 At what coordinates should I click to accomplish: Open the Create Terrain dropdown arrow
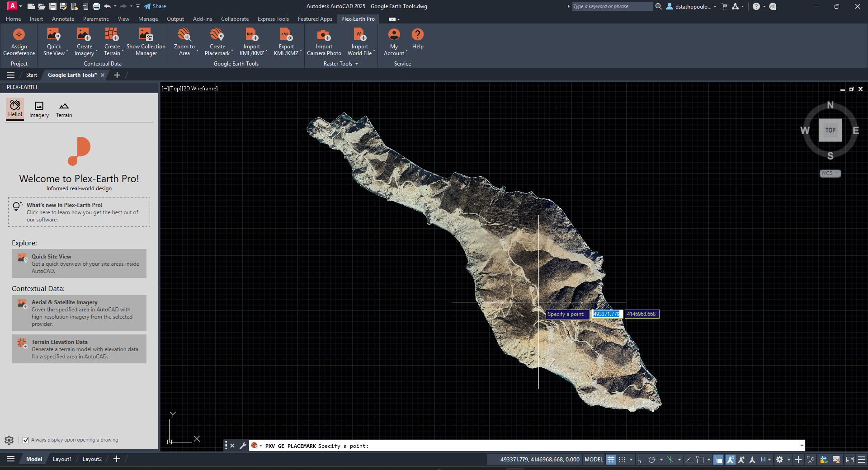[123, 51]
